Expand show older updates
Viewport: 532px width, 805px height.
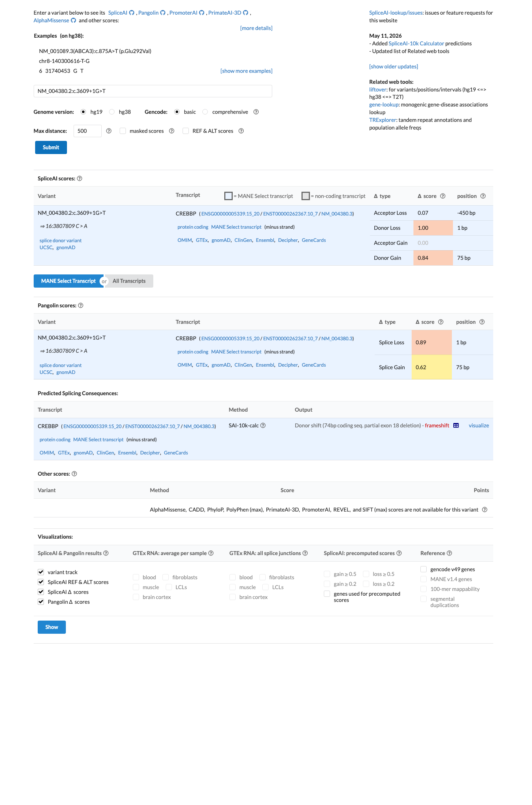[393, 67]
